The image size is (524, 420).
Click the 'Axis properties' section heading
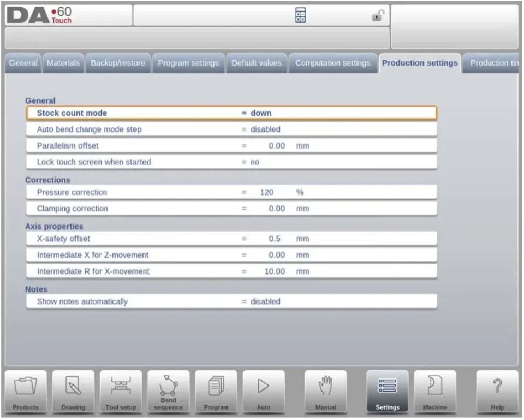pos(54,227)
